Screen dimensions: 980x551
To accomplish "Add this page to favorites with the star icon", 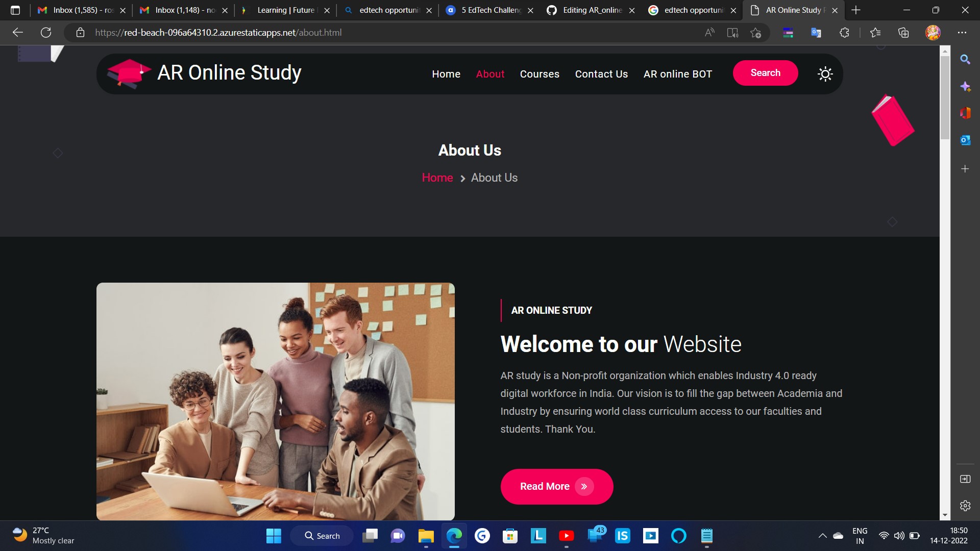I will pyautogui.click(x=755, y=33).
